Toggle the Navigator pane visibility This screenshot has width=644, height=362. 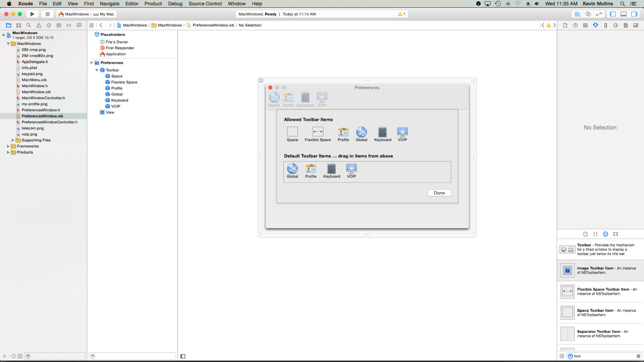tap(613, 14)
